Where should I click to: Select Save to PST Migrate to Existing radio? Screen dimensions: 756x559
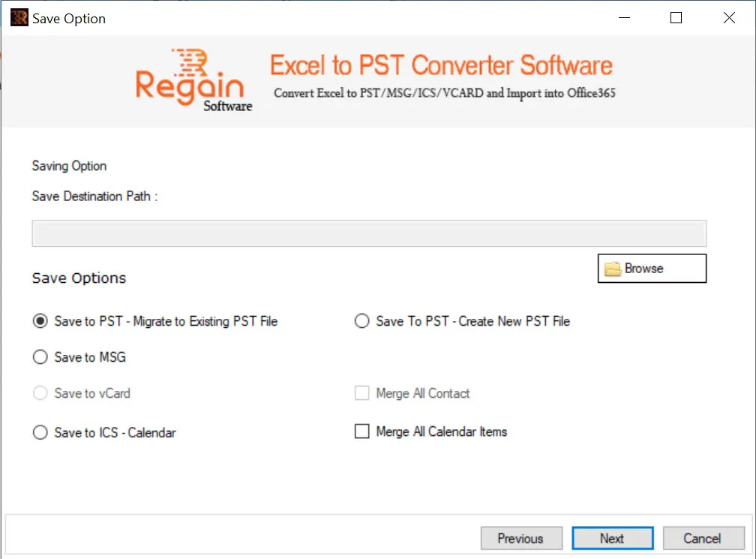pyautogui.click(x=40, y=321)
